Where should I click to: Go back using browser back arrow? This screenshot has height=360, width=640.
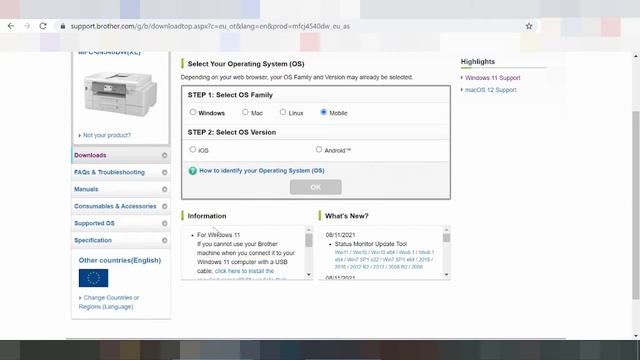[x=11, y=26]
